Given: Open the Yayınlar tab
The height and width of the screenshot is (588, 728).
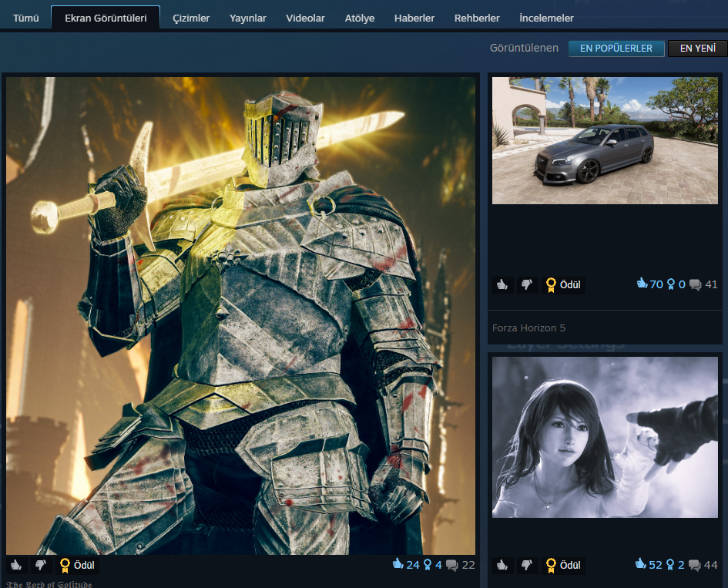Looking at the screenshot, I should pyautogui.click(x=247, y=18).
